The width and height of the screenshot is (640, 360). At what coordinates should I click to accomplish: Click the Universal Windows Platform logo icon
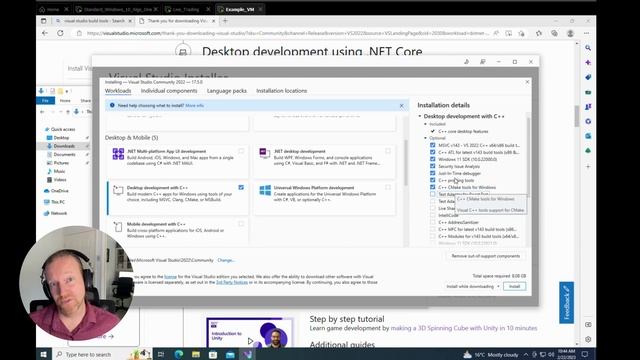[265, 190]
